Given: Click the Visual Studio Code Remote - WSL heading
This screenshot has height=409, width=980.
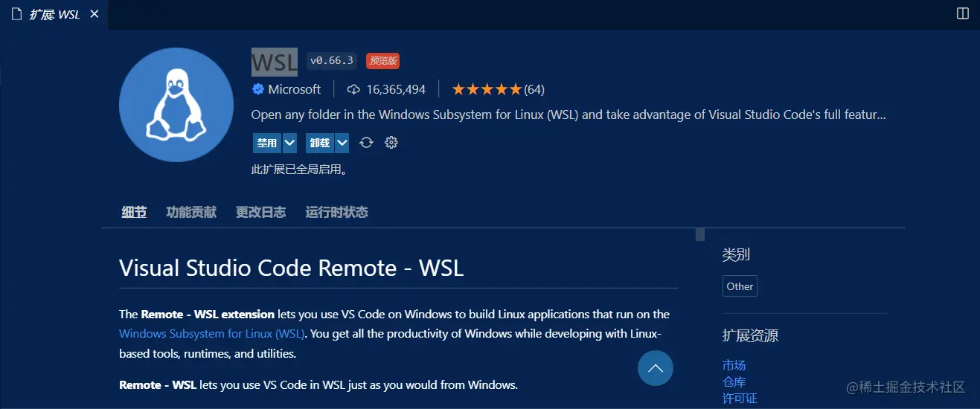Looking at the screenshot, I should tap(291, 268).
